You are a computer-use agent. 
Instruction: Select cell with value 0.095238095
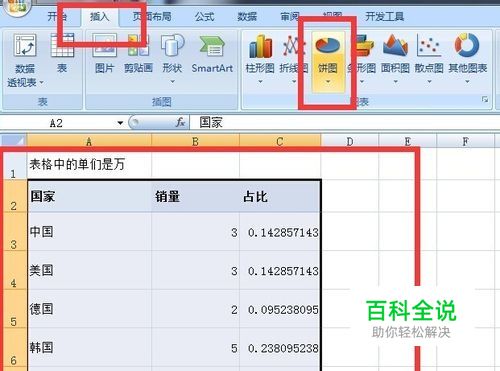(x=280, y=309)
